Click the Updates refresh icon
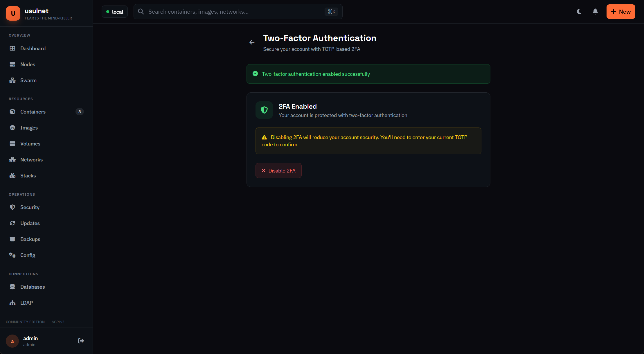644x354 pixels. [x=12, y=223]
